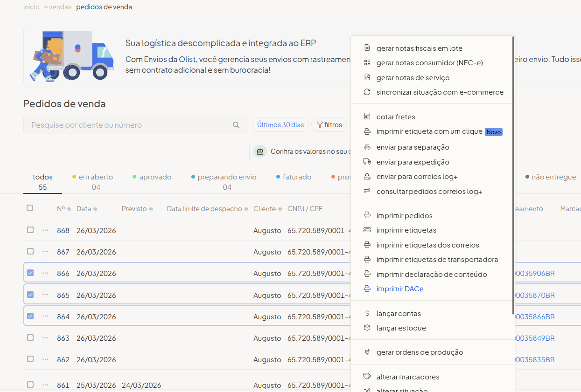Uncheck the checkbox for order 865
Screen dimensions: 581x392
coord(30,295)
